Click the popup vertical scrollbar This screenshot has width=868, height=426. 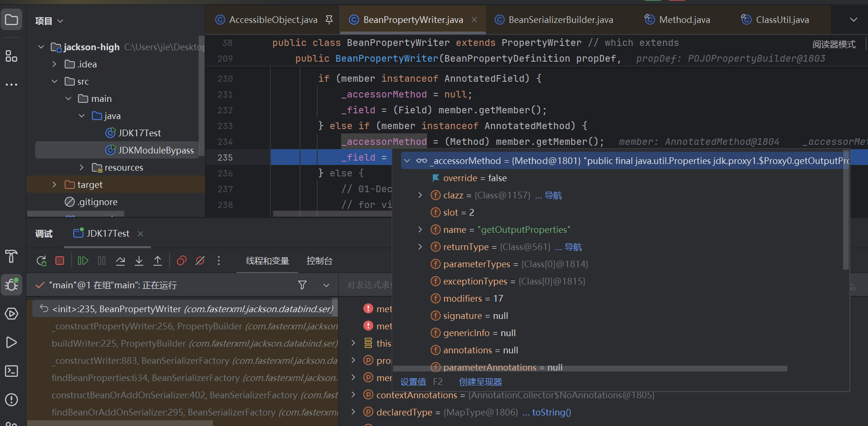pyautogui.click(x=846, y=210)
